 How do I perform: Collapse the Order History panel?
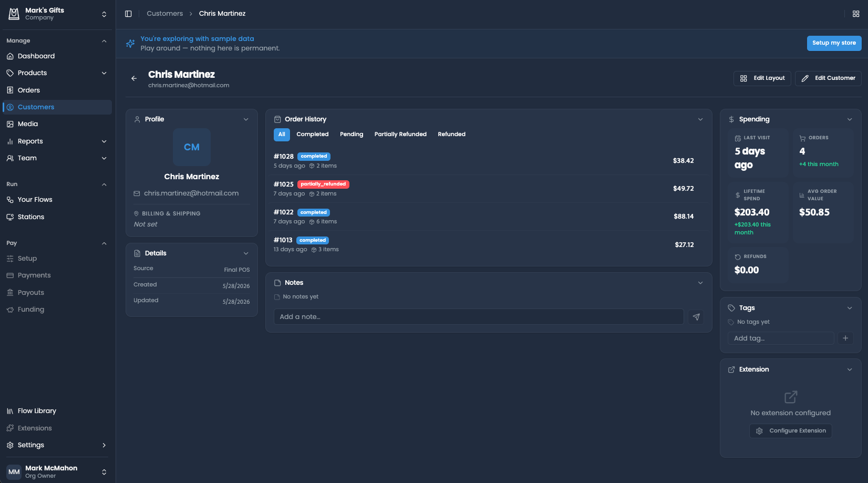click(700, 119)
